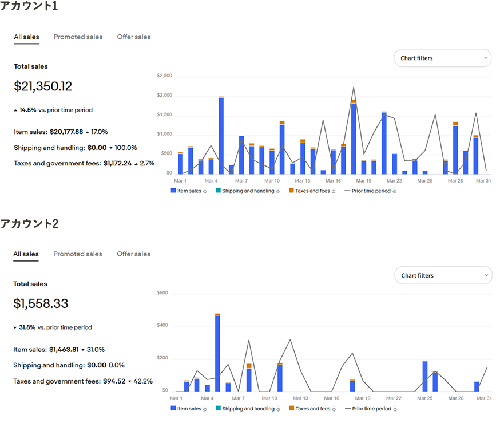Click info icon beside Prior time period, Account 1 legend

pyautogui.click(x=395, y=192)
